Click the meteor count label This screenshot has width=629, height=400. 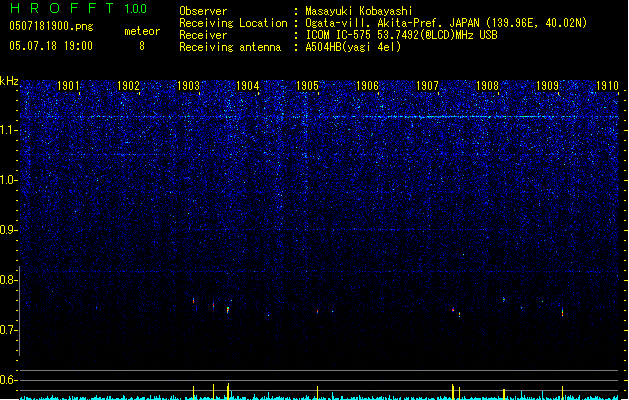pos(142,31)
